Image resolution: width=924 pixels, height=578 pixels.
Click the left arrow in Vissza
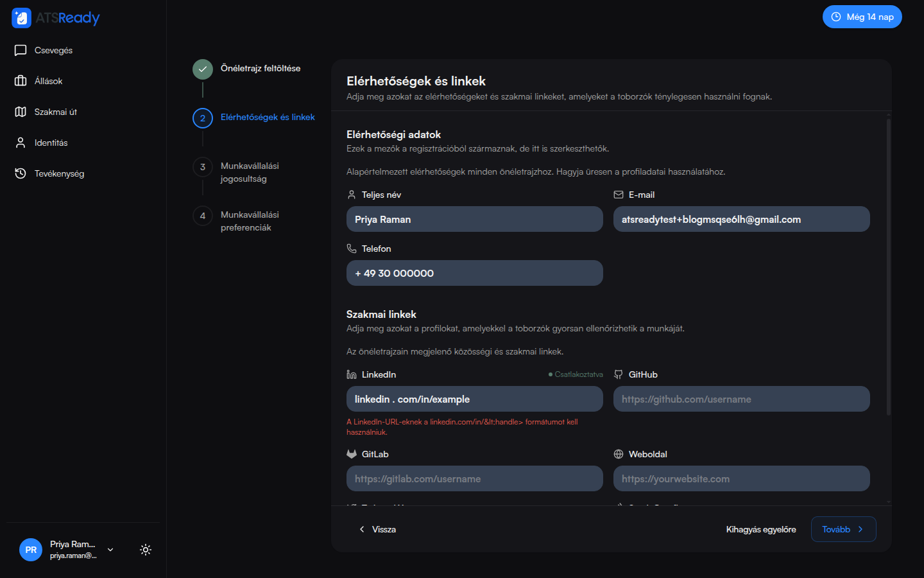click(x=362, y=529)
